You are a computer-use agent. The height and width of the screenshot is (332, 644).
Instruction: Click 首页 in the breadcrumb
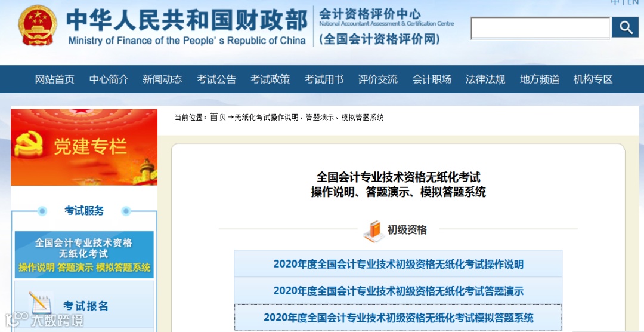point(218,117)
